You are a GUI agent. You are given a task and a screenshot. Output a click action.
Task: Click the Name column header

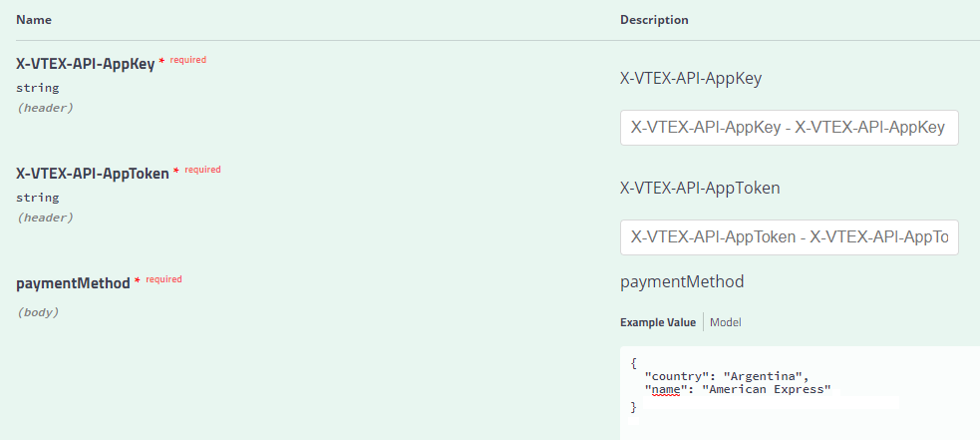click(x=34, y=20)
